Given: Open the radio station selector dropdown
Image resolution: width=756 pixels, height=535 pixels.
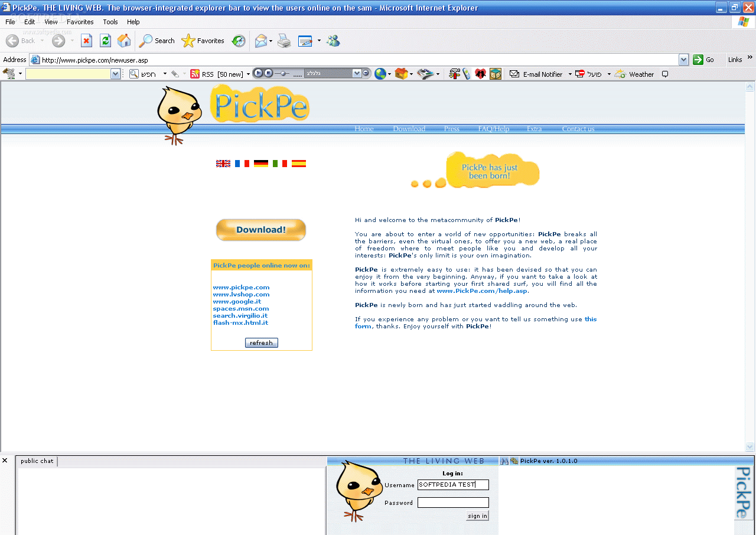Looking at the screenshot, I should click(x=357, y=73).
